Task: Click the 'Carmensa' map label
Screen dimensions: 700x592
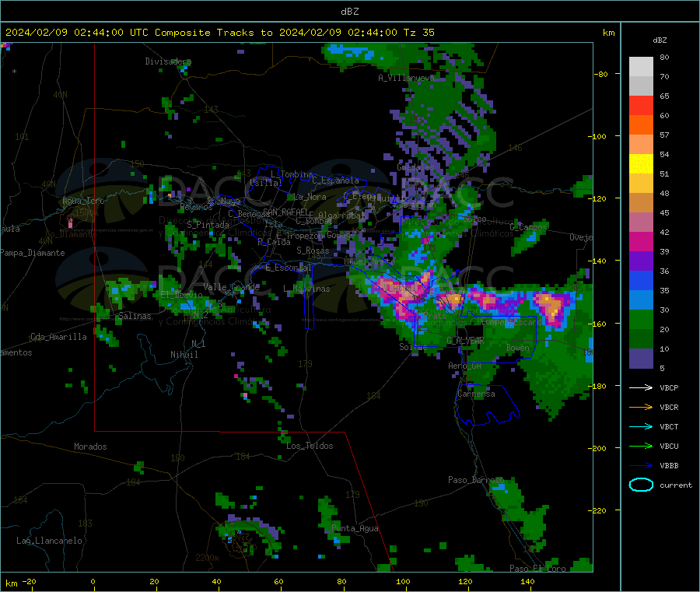Action: pos(476,394)
